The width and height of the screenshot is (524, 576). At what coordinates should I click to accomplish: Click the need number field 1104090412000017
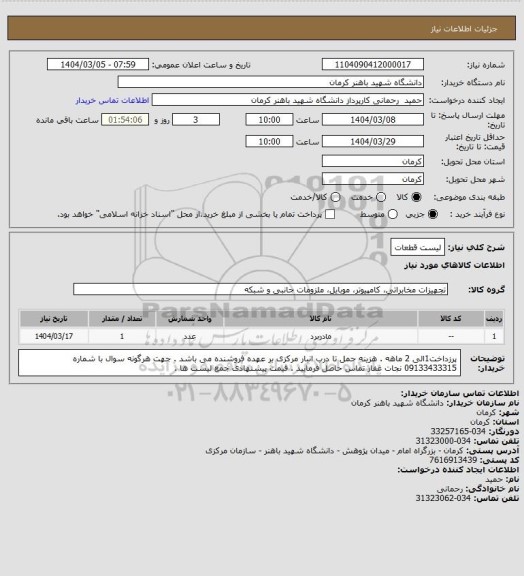pyautogui.click(x=373, y=64)
